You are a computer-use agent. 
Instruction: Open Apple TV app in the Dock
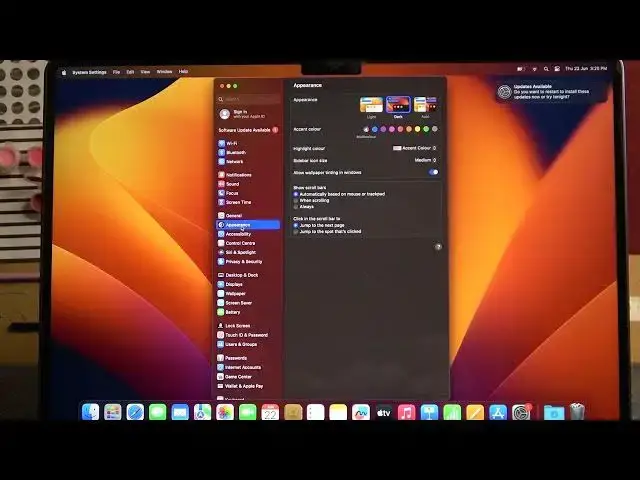pos(383,413)
